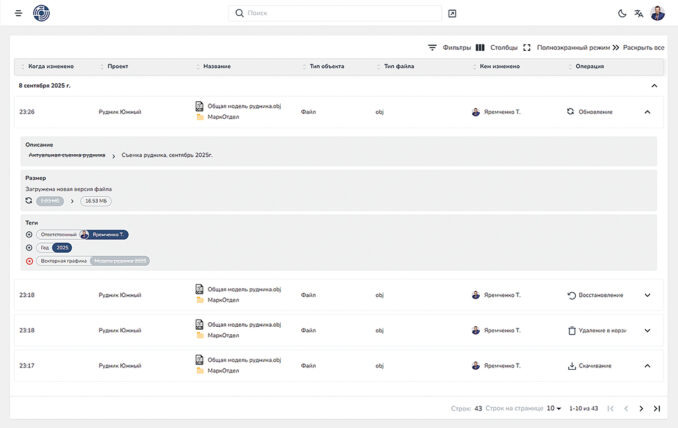The height and width of the screenshot is (428, 678).
Task: Open the Фильтры filter panel
Action: pos(449,48)
